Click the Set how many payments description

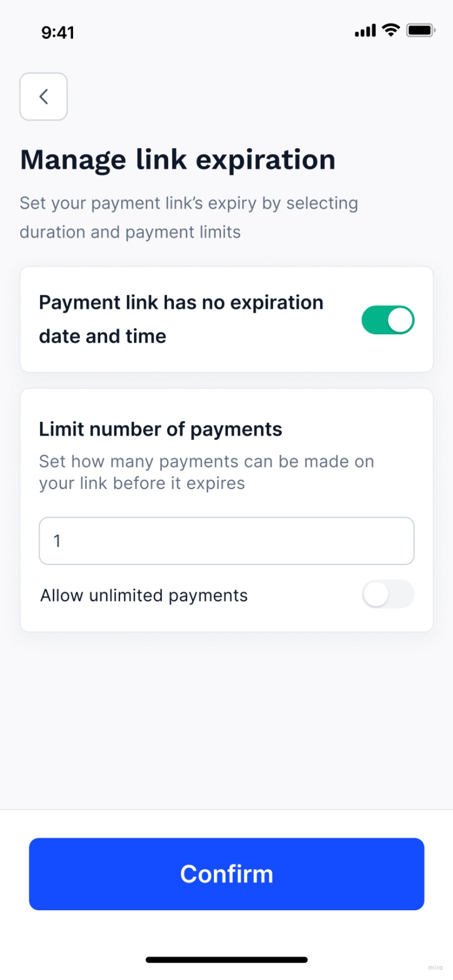point(206,472)
